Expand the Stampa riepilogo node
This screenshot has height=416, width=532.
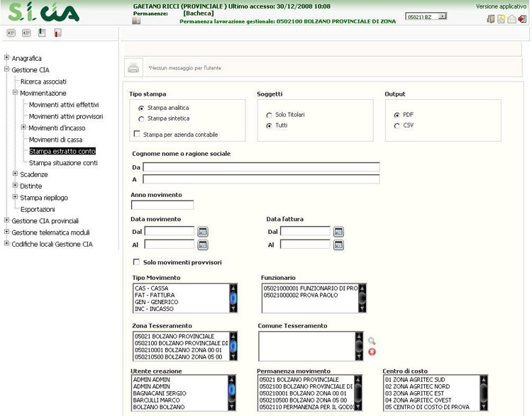pyautogui.click(x=15, y=196)
